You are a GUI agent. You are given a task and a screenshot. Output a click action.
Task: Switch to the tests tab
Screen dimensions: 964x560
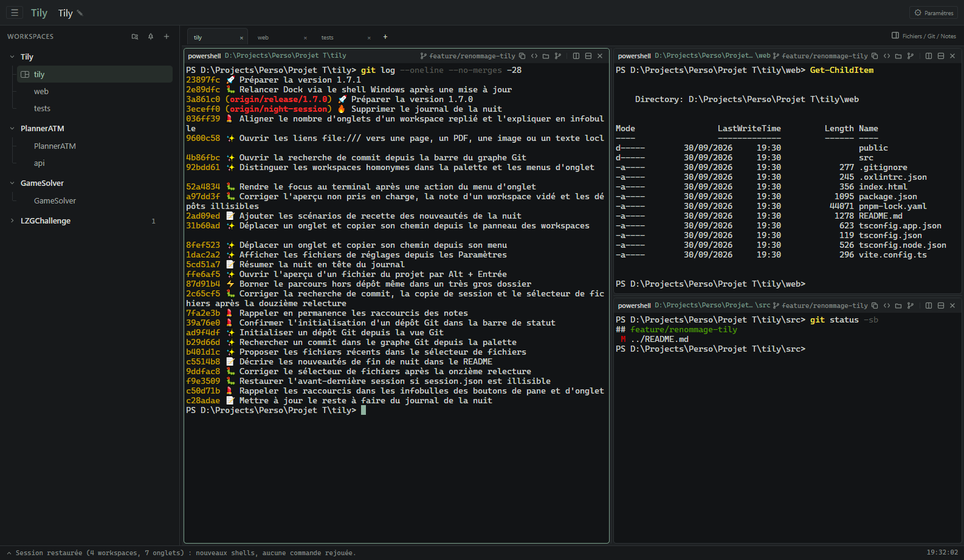pos(328,37)
